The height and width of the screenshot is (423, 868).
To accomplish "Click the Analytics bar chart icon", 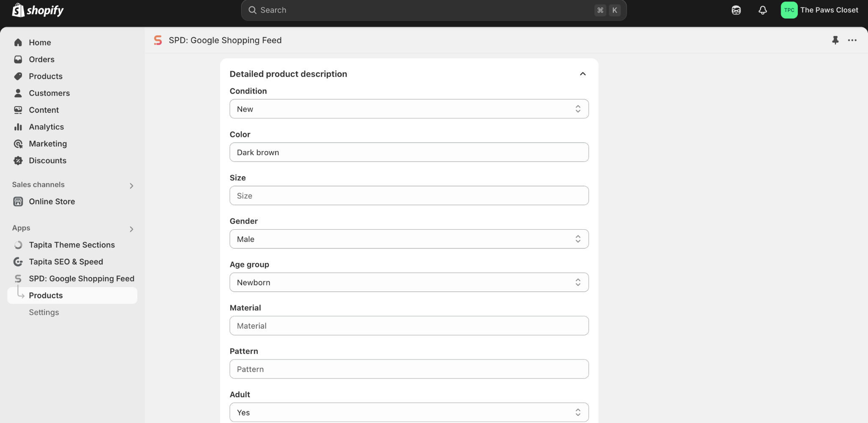I will (x=18, y=127).
